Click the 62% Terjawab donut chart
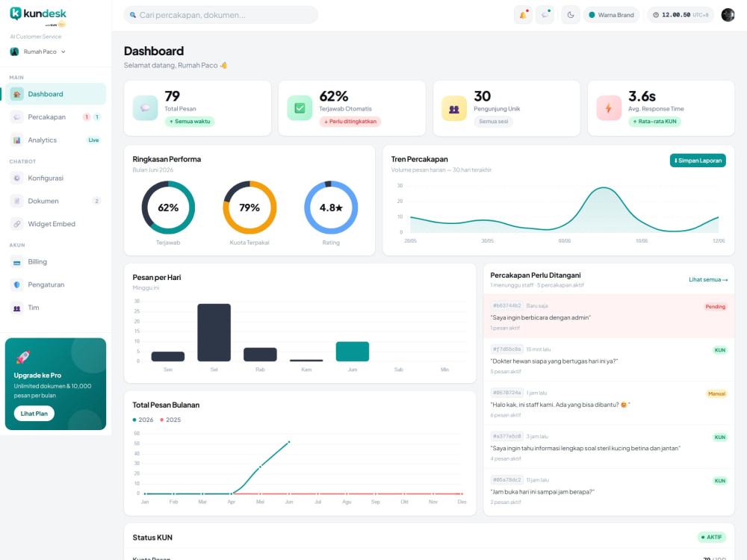The height and width of the screenshot is (560, 747). (x=168, y=208)
